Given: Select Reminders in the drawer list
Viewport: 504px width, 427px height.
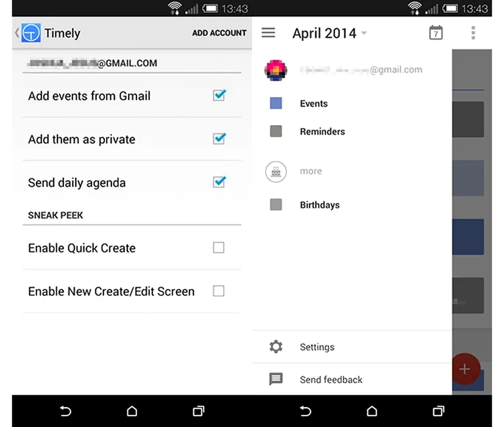Looking at the screenshot, I should click(322, 132).
